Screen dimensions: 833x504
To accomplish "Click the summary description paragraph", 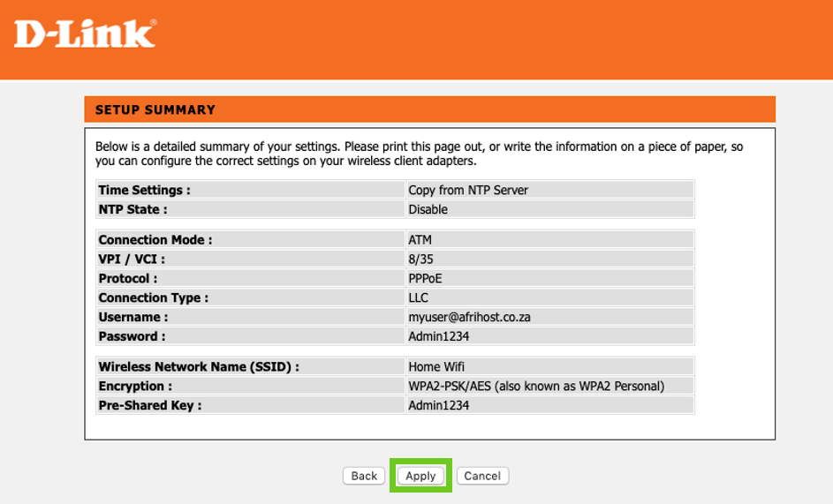I will (x=419, y=154).
